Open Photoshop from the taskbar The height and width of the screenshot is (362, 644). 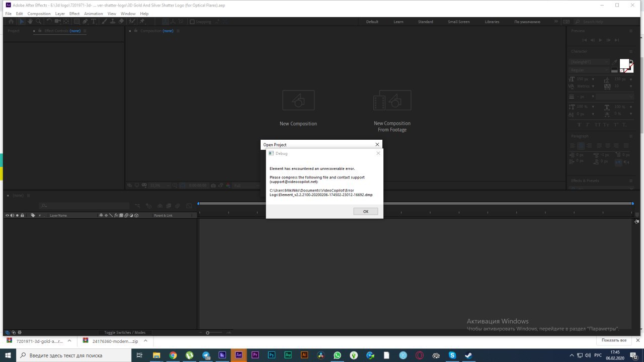click(271, 355)
